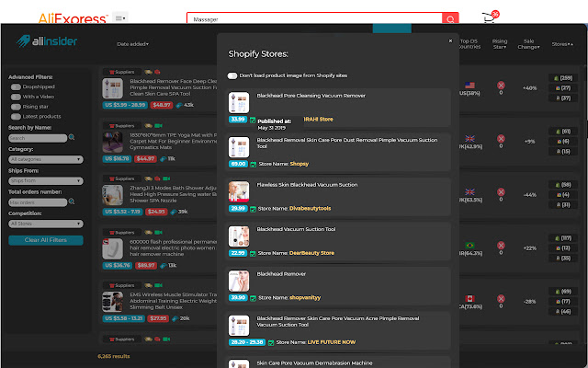Click the Top DS Countries column header
Viewport: 588px width, 368px height.
coord(469,44)
